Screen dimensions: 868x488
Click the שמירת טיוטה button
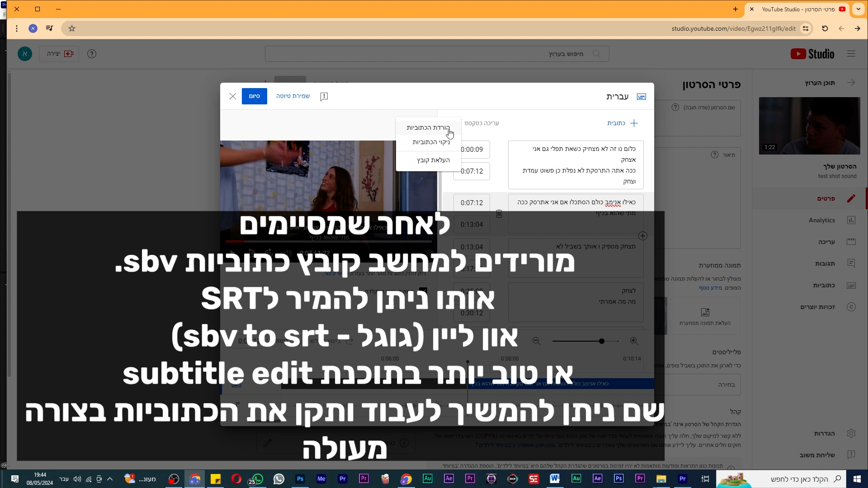pos(293,96)
